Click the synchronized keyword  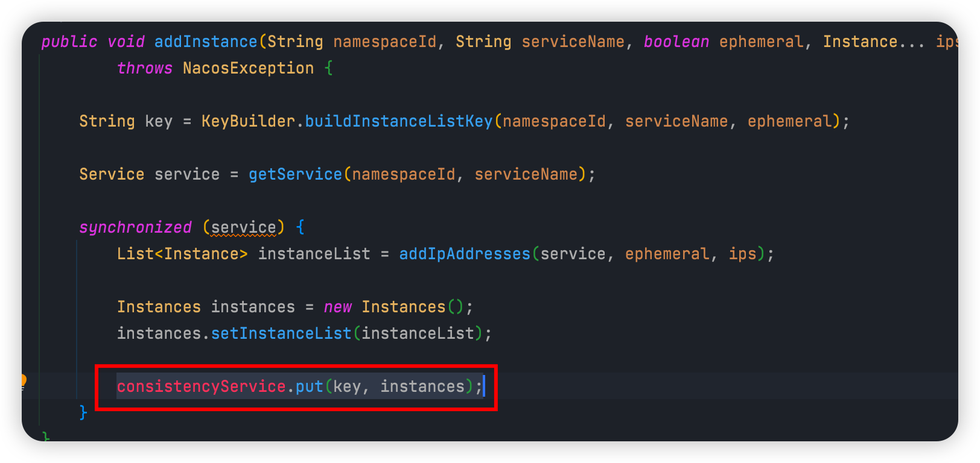coord(135,227)
